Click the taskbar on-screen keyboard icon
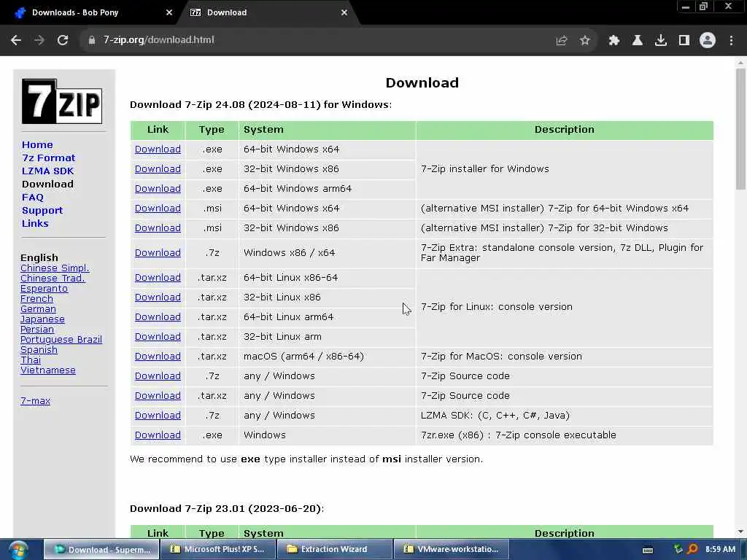The height and width of the screenshot is (560, 747). click(648, 550)
